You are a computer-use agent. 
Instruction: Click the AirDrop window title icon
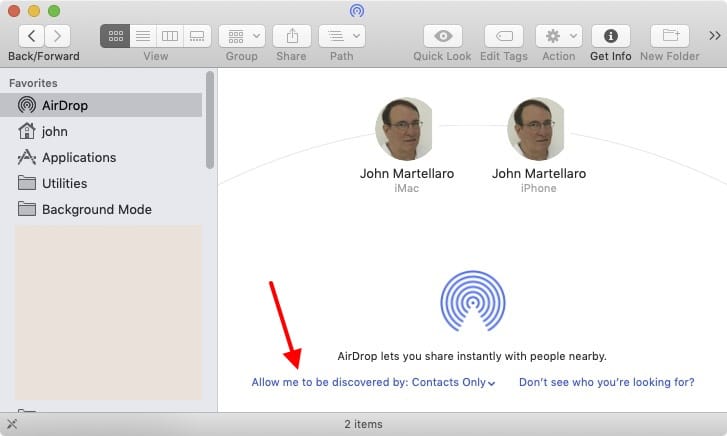coord(357,10)
